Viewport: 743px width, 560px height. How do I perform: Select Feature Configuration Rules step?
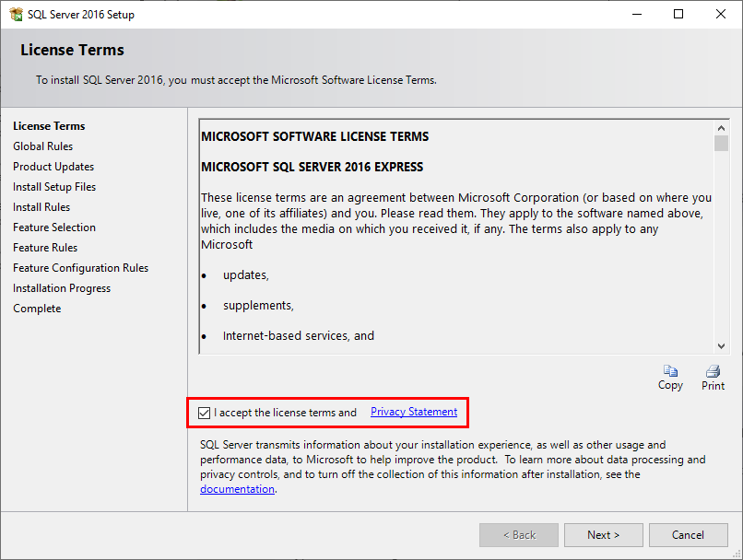pyautogui.click(x=80, y=267)
